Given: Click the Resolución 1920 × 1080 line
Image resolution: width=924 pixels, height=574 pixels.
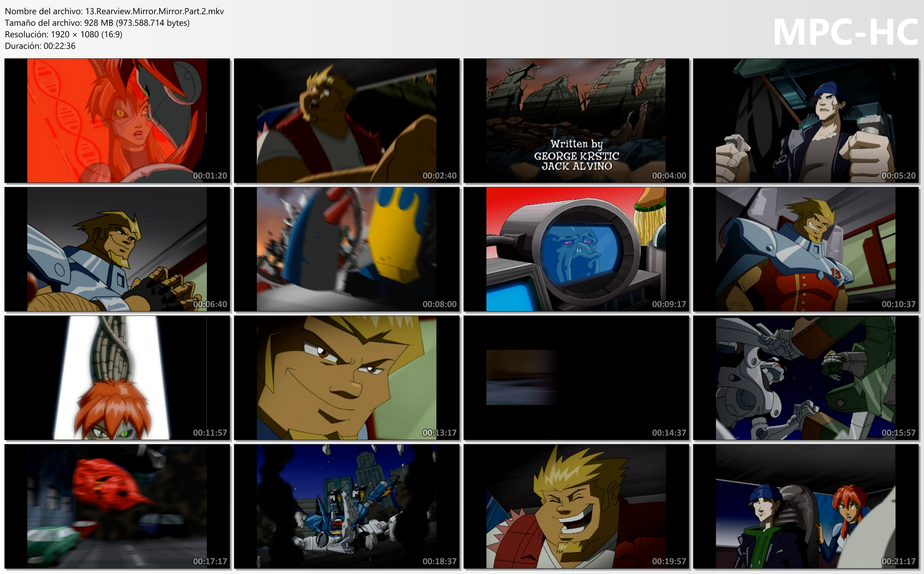Looking at the screenshot, I should (x=64, y=34).
